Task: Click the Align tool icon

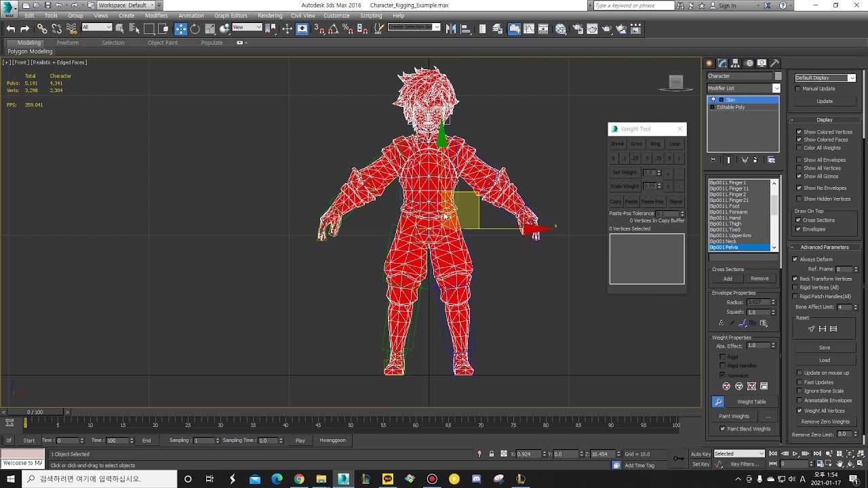Action: click(465, 28)
